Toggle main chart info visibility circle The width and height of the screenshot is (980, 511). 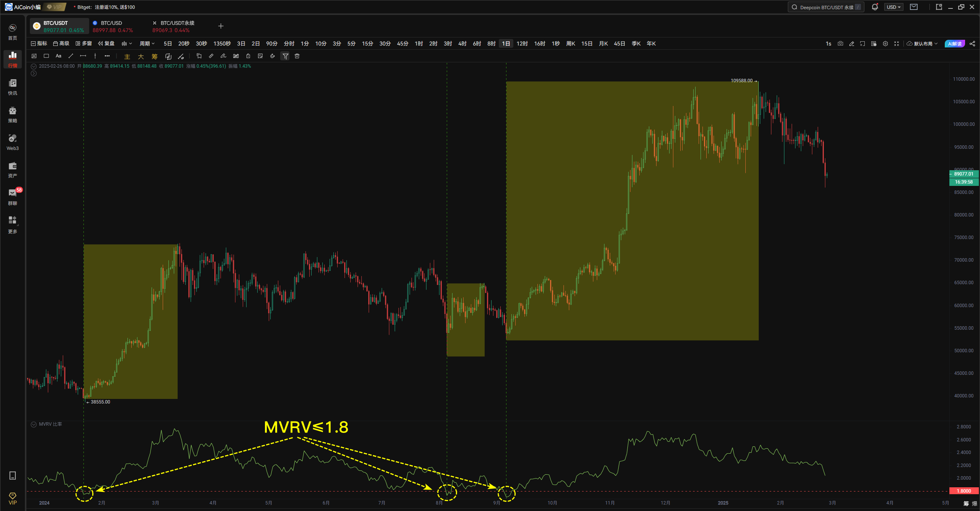[x=34, y=66]
